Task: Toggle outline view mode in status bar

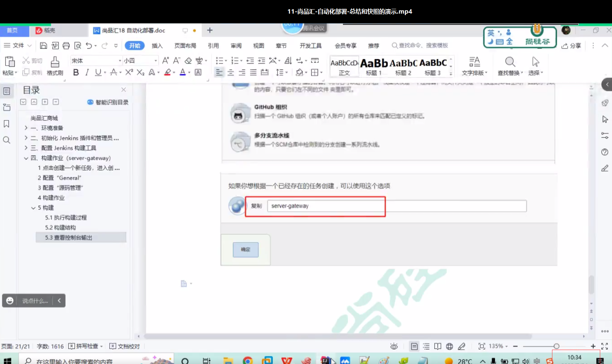Action: [426, 346]
